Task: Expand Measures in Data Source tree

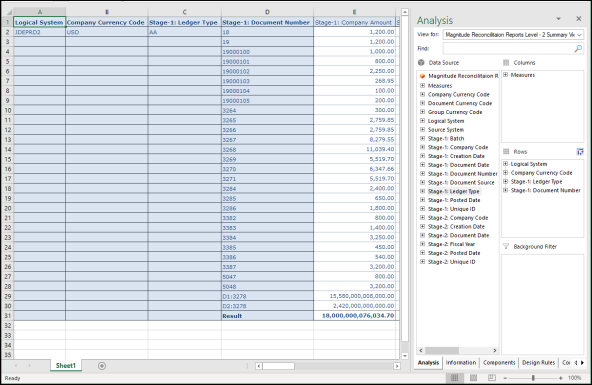Action: point(422,86)
